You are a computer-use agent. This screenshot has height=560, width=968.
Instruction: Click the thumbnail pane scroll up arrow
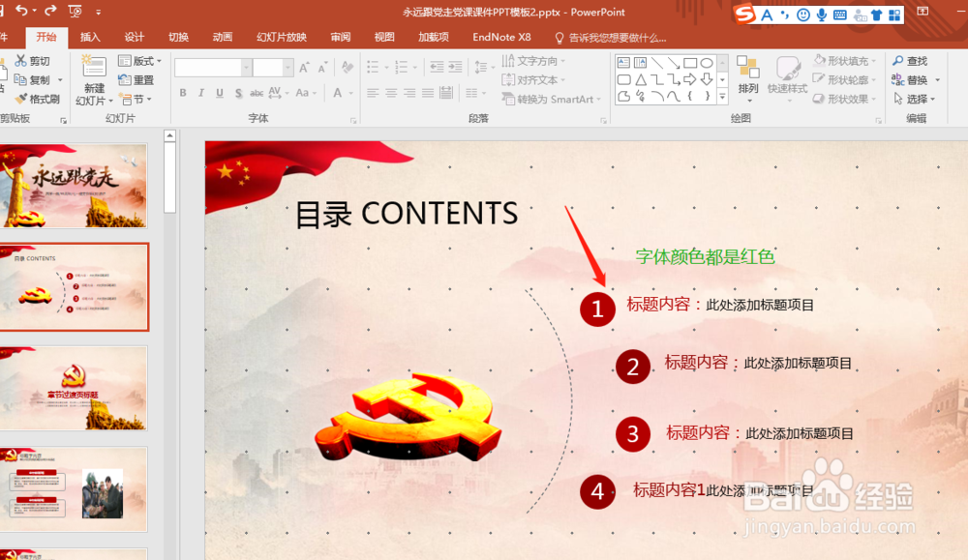tap(169, 135)
